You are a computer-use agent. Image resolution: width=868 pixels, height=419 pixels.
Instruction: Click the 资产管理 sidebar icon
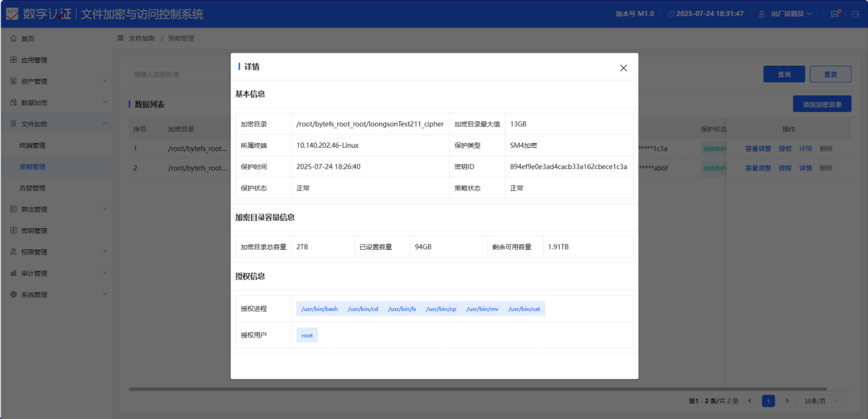point(14,81)
